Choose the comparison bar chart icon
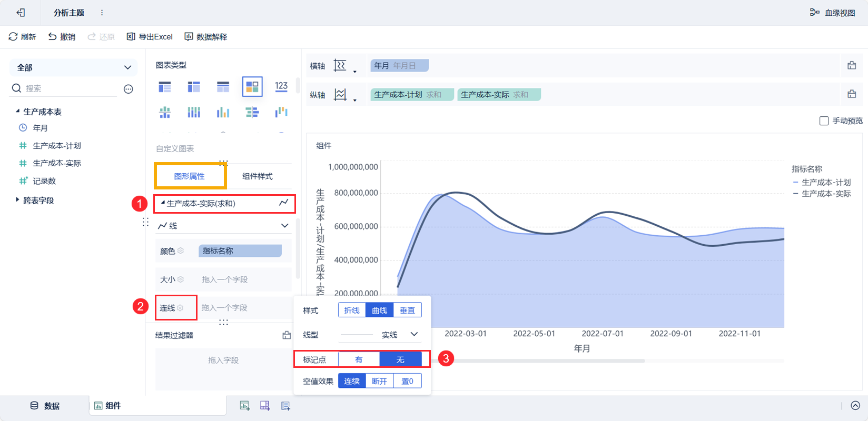The height and width of the screenshot is (421, 868). coord(252,112)
